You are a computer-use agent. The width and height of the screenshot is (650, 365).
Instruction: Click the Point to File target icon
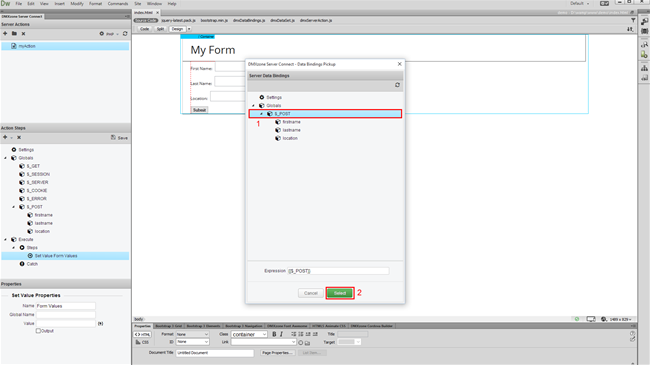301,343
